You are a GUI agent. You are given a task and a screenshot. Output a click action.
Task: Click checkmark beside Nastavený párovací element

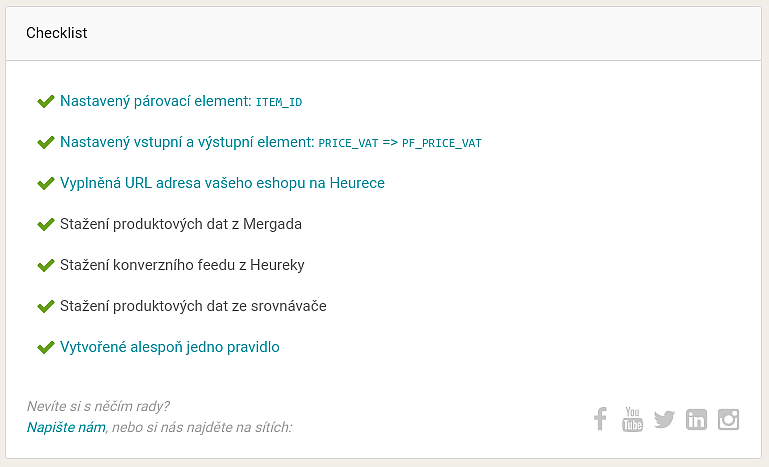coord(46,102)
